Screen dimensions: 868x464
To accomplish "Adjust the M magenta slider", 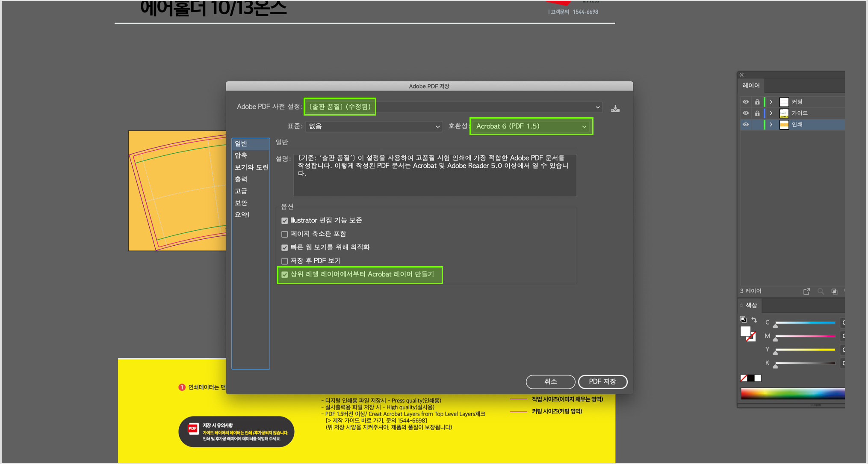I will point(805,337).
